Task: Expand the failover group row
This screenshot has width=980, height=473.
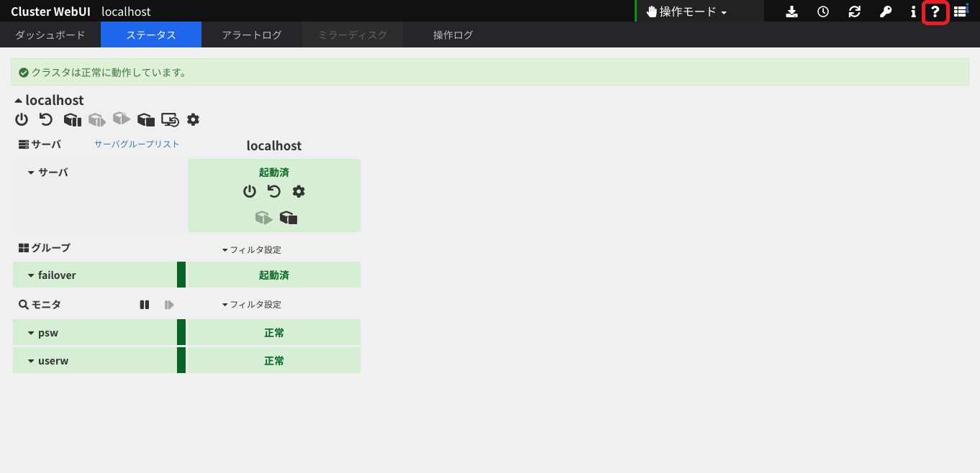Action: tap(32, 275)
